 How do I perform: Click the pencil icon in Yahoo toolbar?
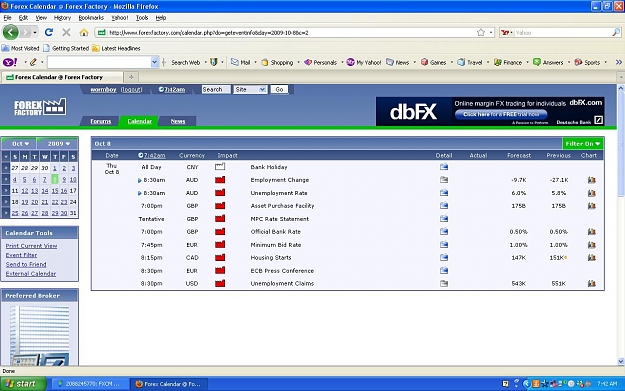pyautogui.click(x=33, y=62)
